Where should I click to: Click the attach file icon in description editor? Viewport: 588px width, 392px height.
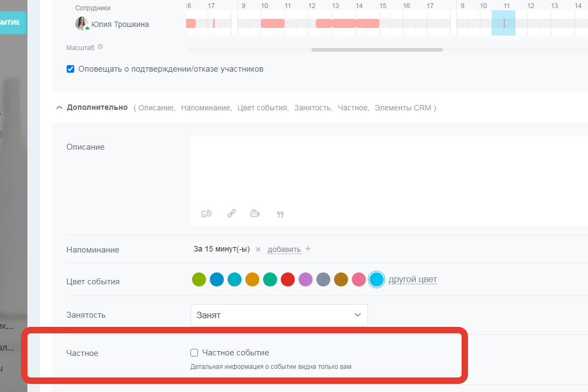click(x=206, y=214)
